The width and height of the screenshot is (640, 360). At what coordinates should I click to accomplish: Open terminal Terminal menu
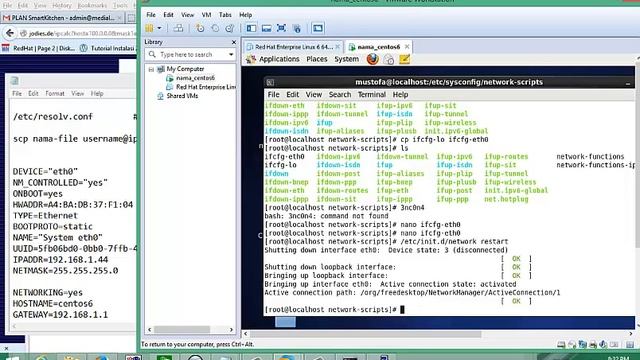[371, 95]
